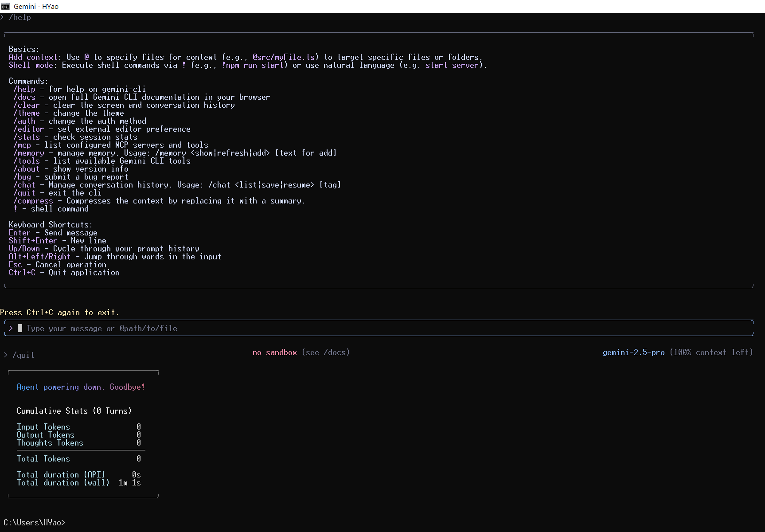
Task: Click the '/chat' command entry
Action: pos(177,185)
